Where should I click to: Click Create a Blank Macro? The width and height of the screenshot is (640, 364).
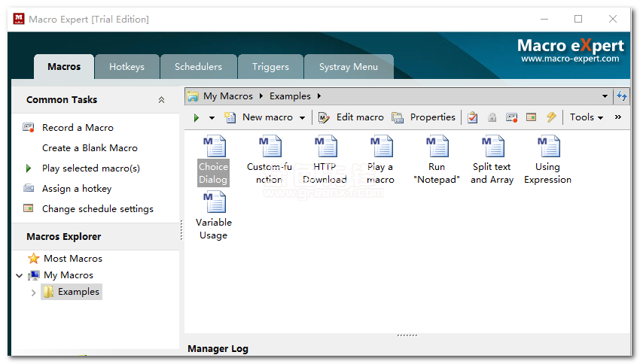tap(90, 148)
